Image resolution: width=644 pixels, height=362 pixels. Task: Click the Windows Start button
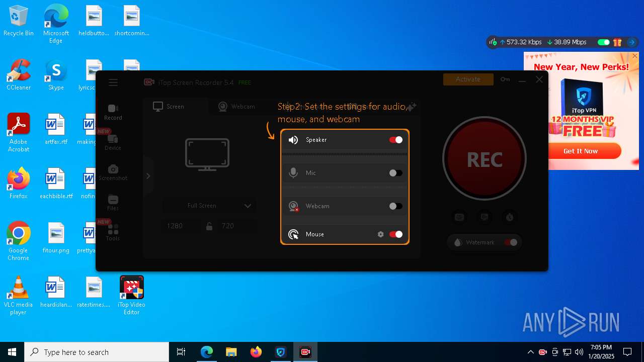point(12,352)
